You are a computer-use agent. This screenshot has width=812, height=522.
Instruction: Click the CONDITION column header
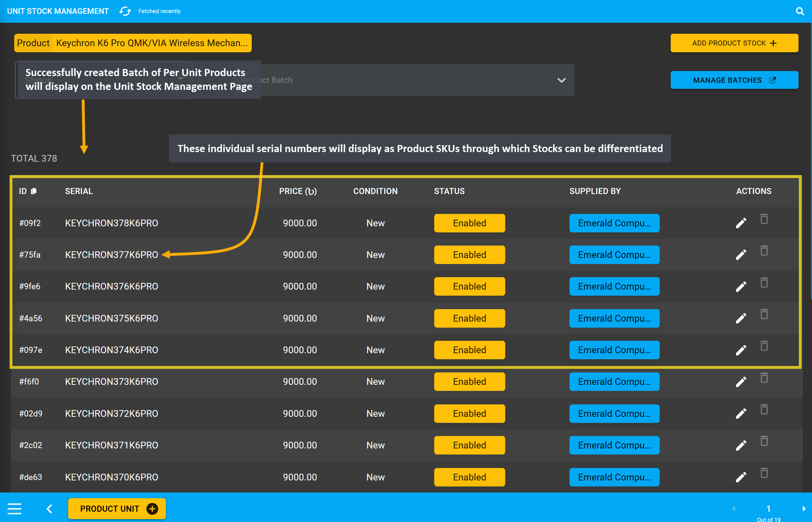pyautogui.click(x=375, y=191)
